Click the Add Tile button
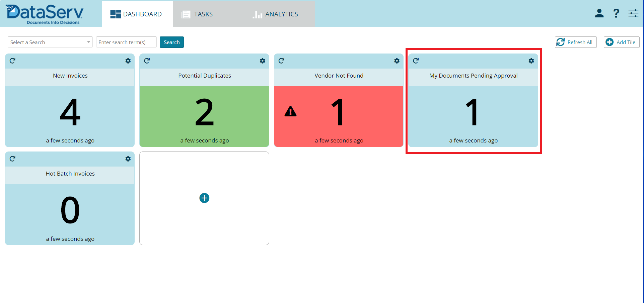Image resolution: width=644 pixels, height=303 pixels. tap(621, 42)
